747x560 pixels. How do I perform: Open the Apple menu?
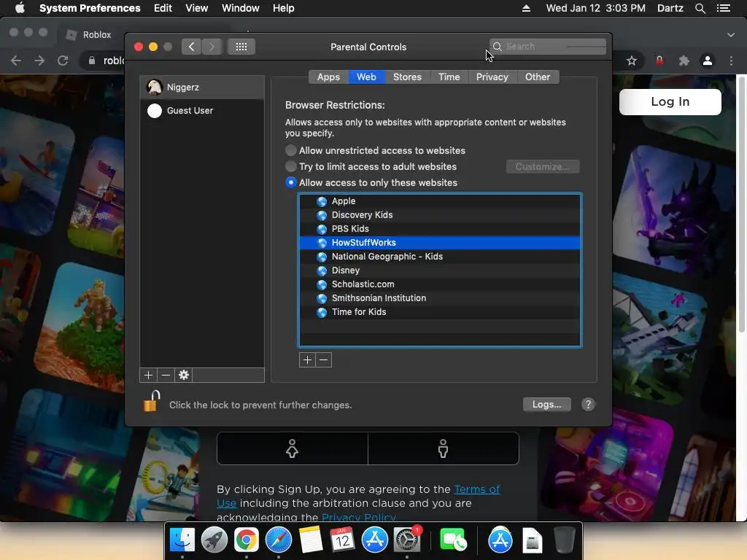tap(20, 8)
